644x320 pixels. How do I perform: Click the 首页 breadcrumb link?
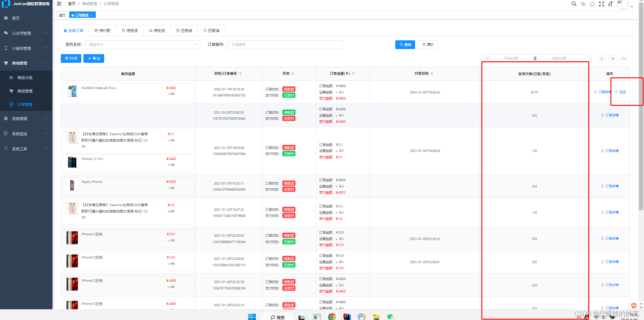[72, 4]
